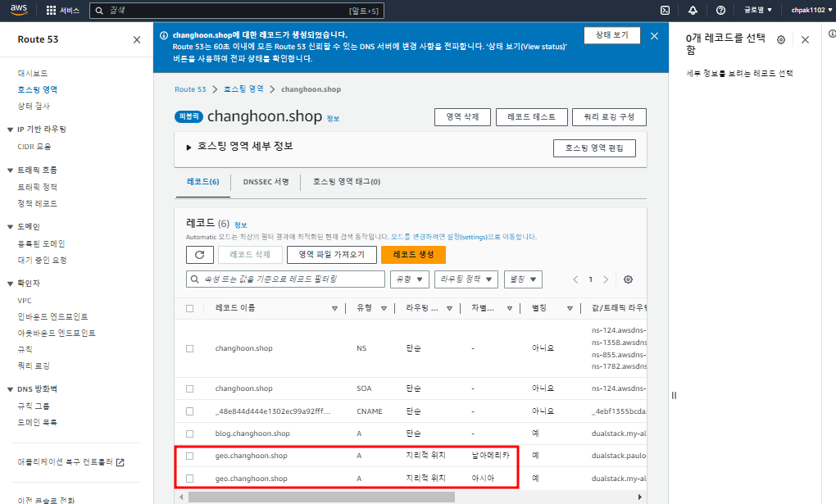
Task: Click the top AWS search box
Action: 237,11
